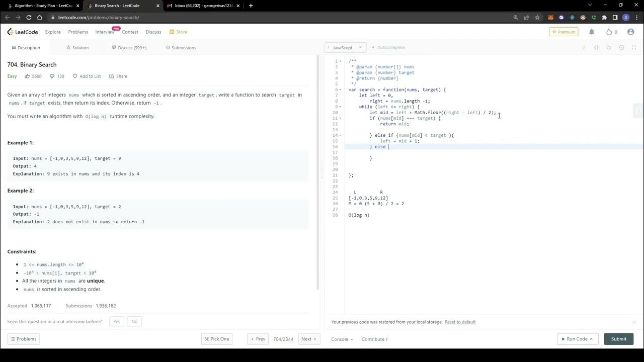
Task: Expand the Console panel
Action: (342, 339)
